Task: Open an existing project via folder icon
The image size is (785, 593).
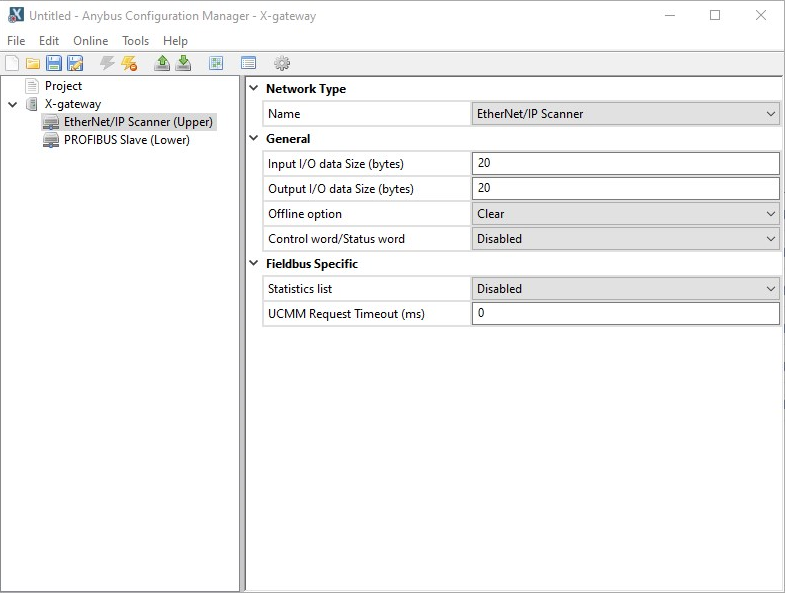Action: [x=33, y=63]
